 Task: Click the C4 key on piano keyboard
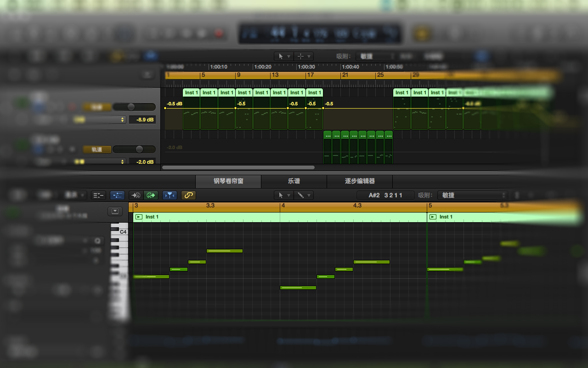119,232
